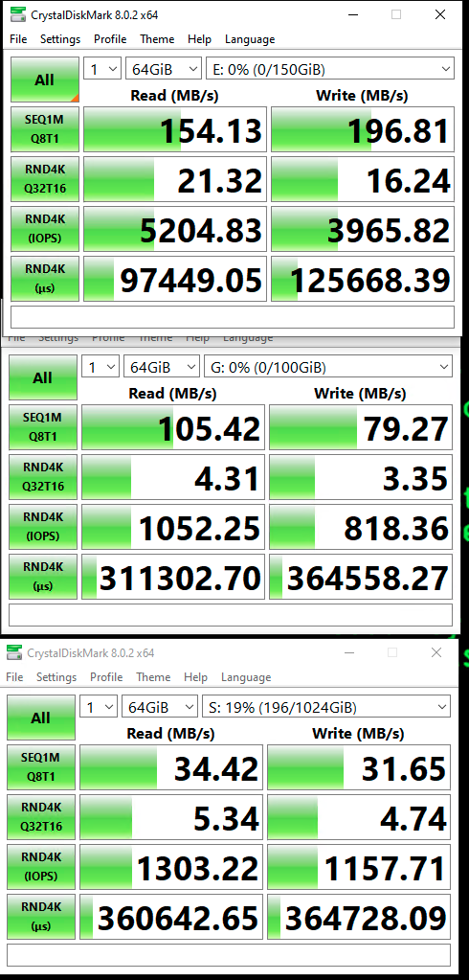469x980 pixels.
Task: Click write IOPS value 3965.82
Action: point(363,229)
